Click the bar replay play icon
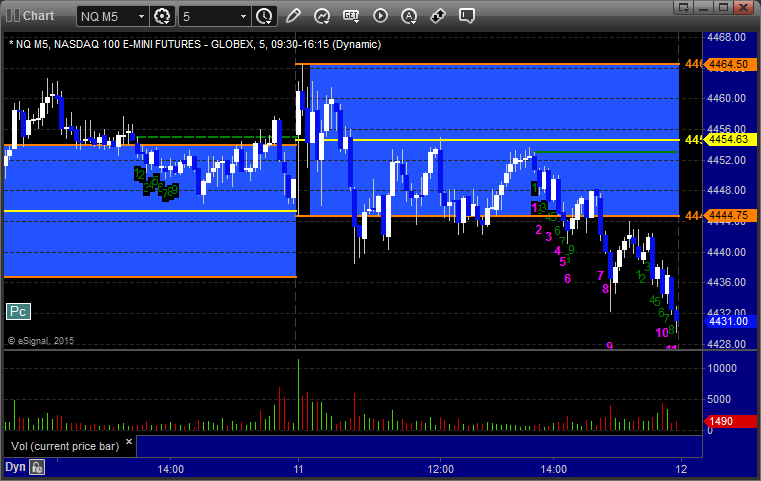This screenshot has height=481, width=761. click(x=380, y=16)
